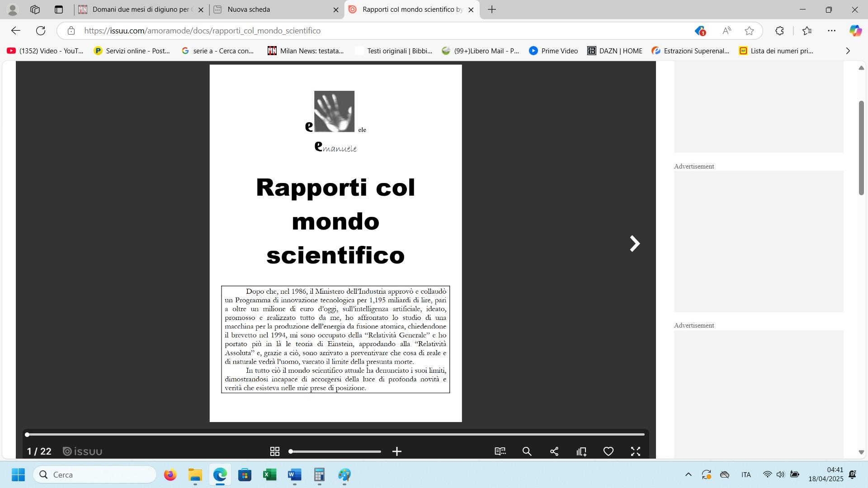868x488 pixels.
Task: Enter fullscreen viewer mode
Action: (x=636, y=451)
